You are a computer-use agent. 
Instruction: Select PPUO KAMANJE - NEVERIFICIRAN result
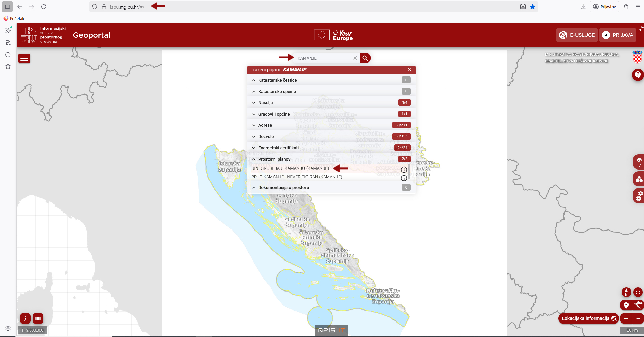[x=296, y=177]
